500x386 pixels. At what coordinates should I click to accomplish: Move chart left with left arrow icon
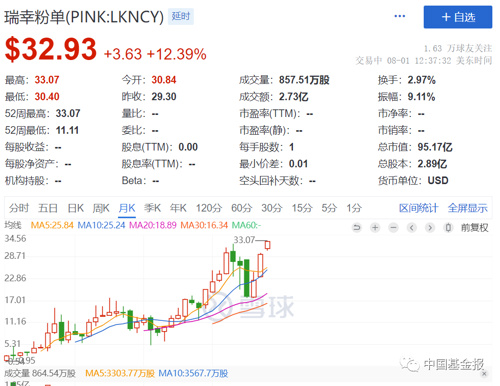[x=412, y=228]
